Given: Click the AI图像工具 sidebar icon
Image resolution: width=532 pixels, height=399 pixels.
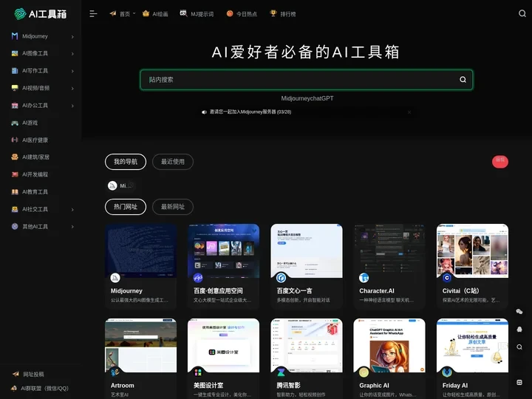Looking at the screenshot, I should (15, 53).
